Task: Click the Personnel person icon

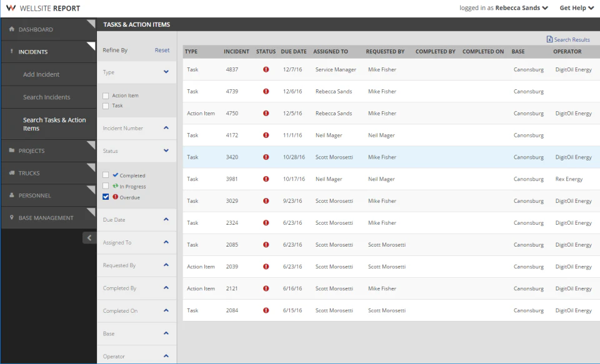Action: (x=11, y=195)
